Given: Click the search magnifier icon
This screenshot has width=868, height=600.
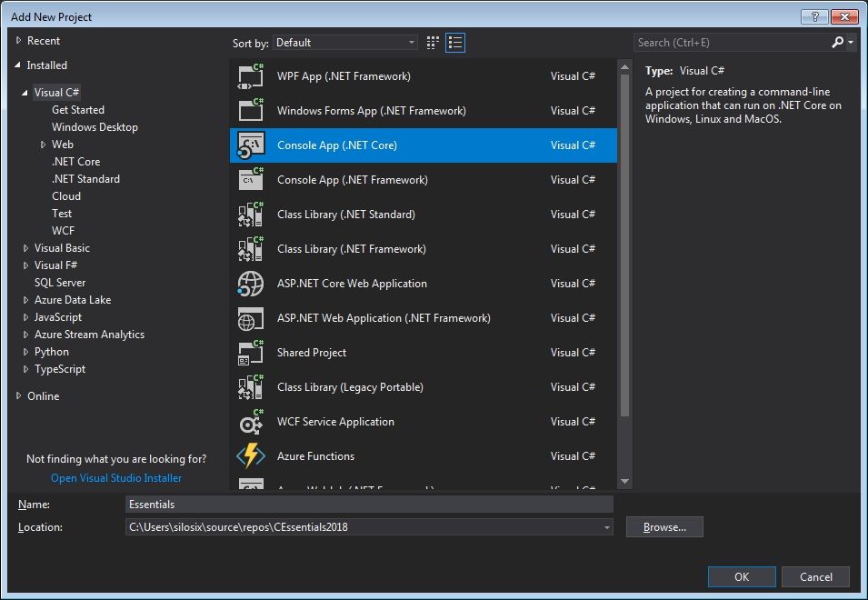Looking at the screenshot, I should (837, 43).
